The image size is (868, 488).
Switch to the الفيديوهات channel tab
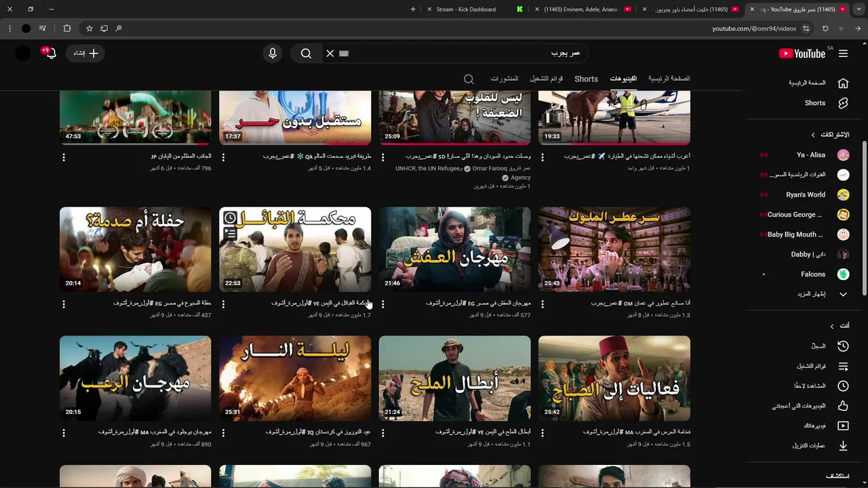pyautogui.click(x=623, y=79)
